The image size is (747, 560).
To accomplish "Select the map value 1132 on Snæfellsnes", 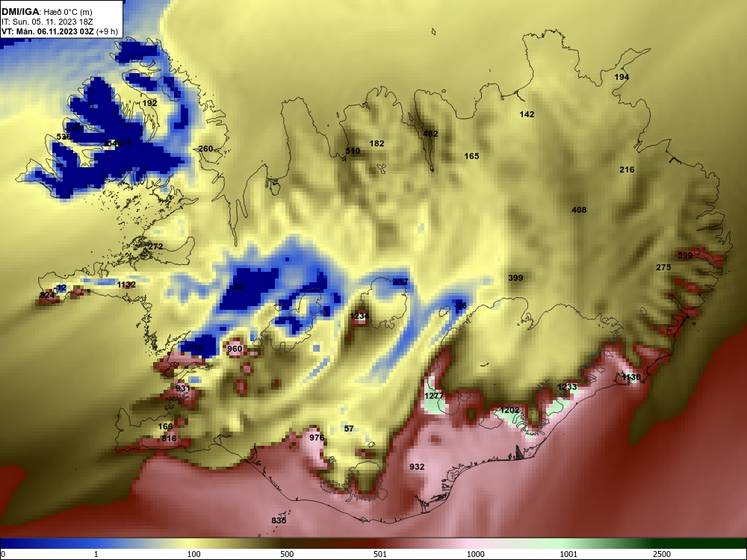I will point(126,284).
